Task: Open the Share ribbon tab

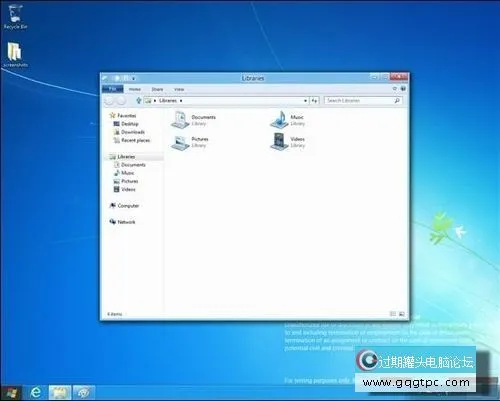Action: point(157,89)
